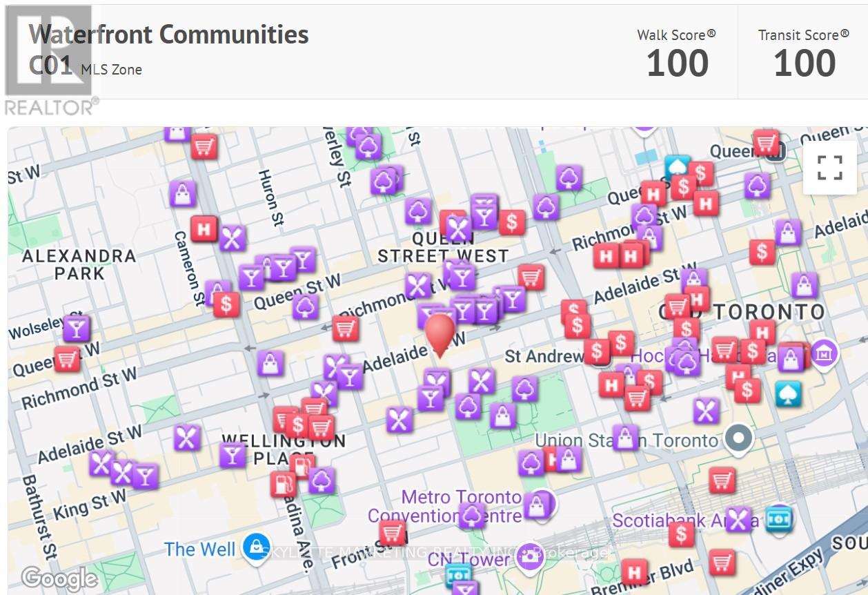Click the red property location pin
The width and height of the screenshot is (868, 595).
click(x=440, y=335)
